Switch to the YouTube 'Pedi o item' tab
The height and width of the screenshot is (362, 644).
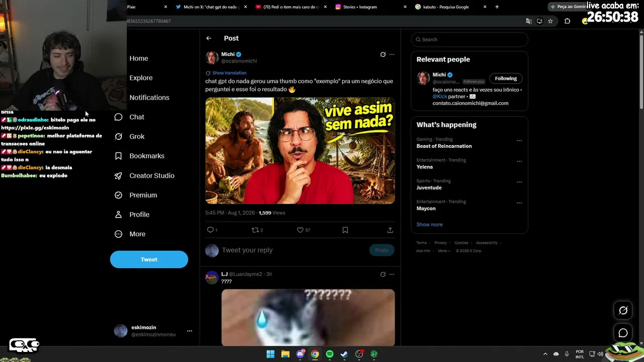click(x=290, y=7)
